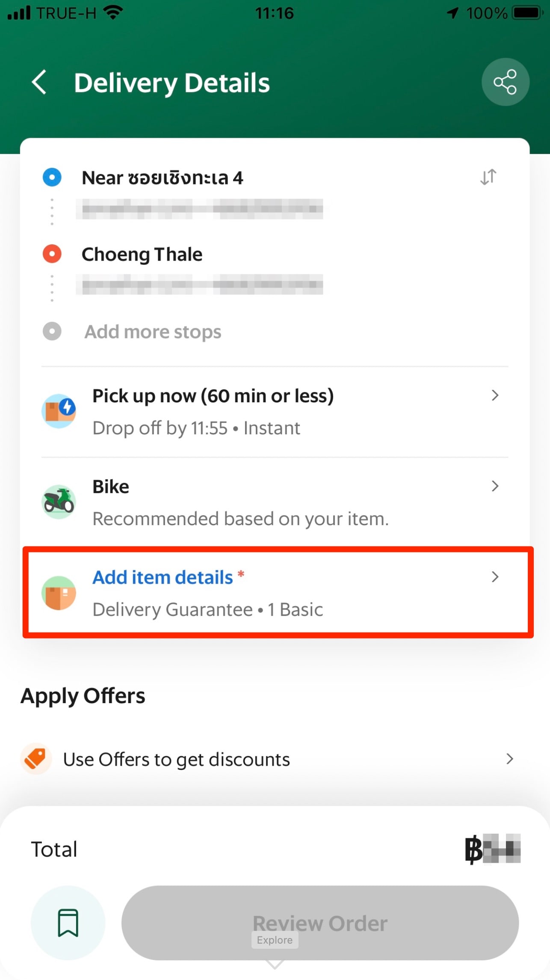
Task: Select the red drop-off location marker
Action: tap(52, 254)
